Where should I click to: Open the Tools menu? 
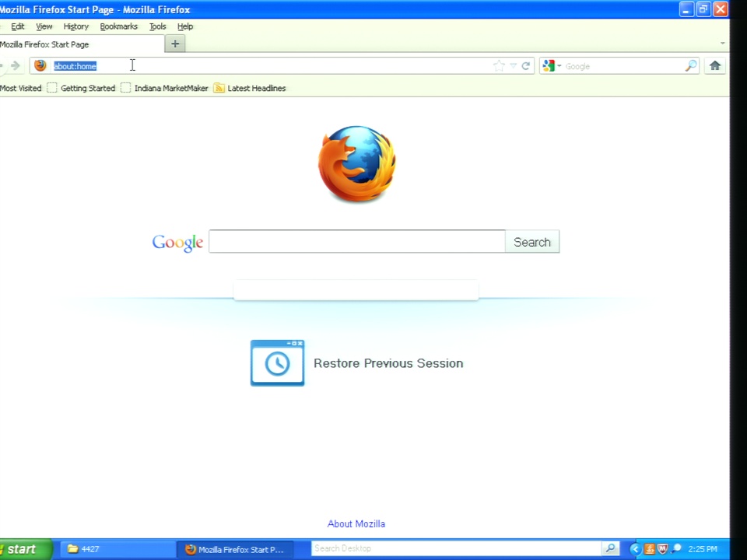click(157, 26)
